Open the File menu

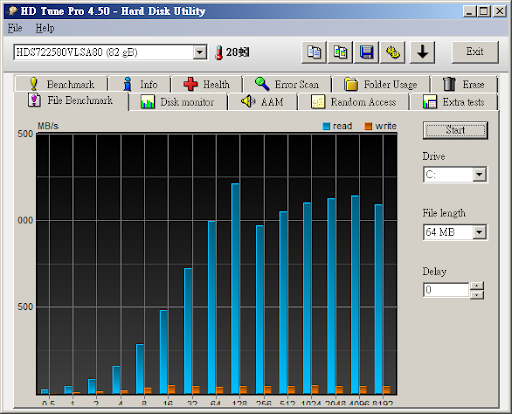tap(15, 28)
